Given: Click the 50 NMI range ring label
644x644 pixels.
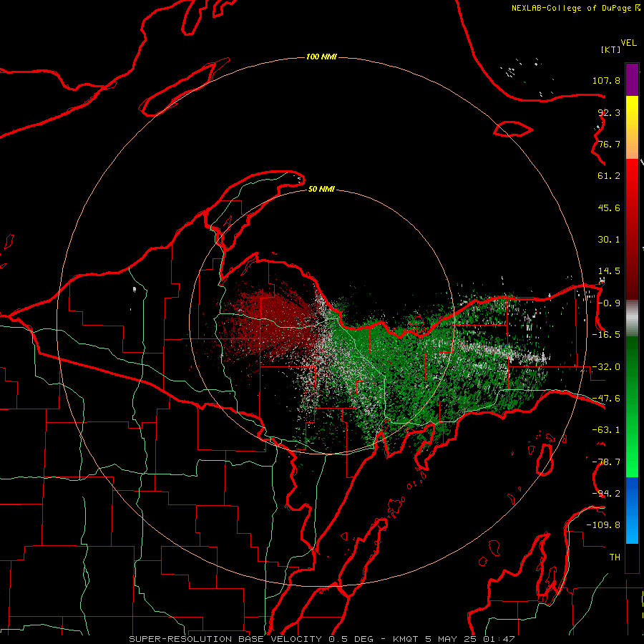Looking at the screenshot, I should [321, 189].
